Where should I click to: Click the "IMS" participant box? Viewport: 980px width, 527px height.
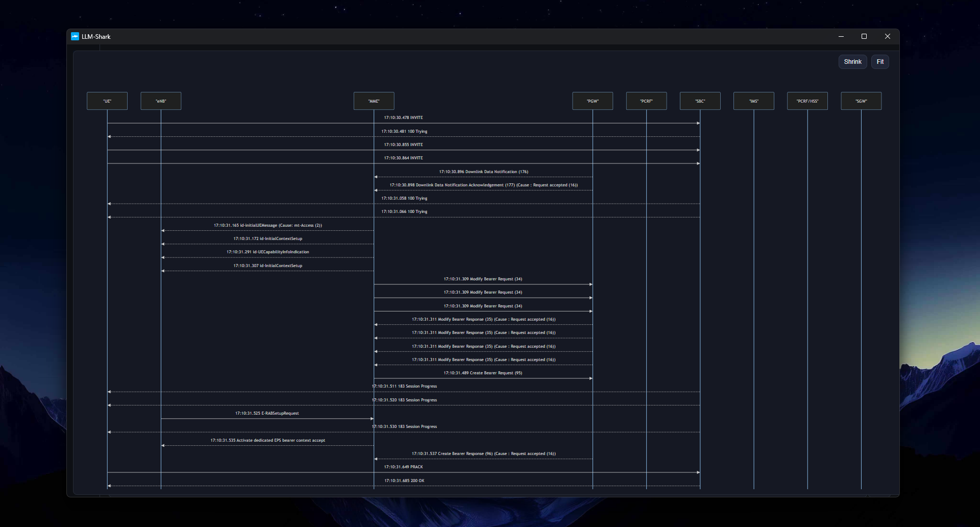click(x=753, y=101)
